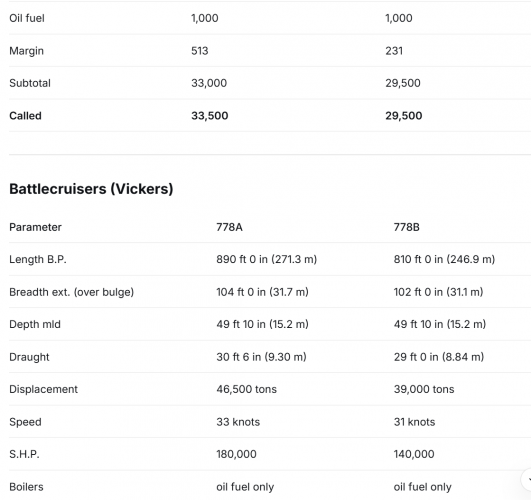Click the Margin value 513

point(199,51)
